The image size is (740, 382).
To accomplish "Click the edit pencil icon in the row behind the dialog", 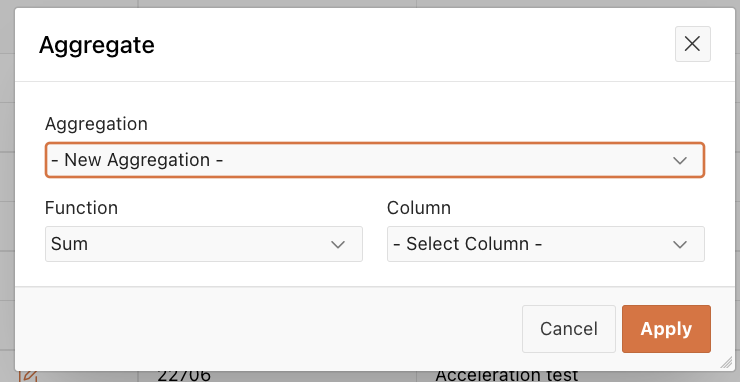I will [x=28, y=376].
